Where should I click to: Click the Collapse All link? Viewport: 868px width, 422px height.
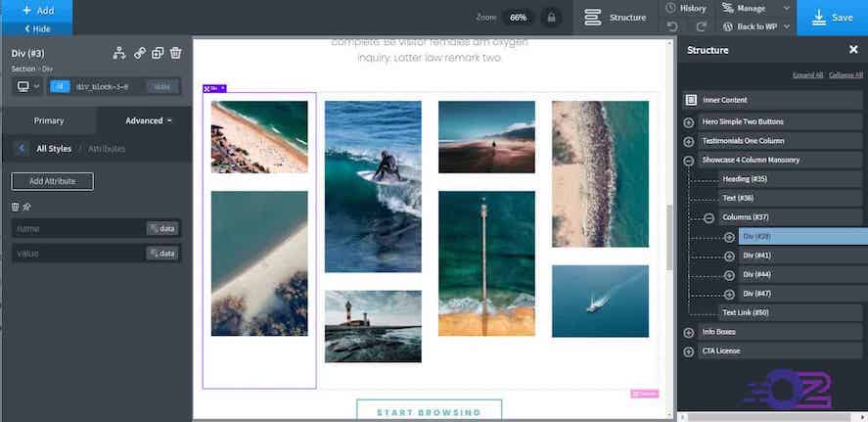(845, 75)
